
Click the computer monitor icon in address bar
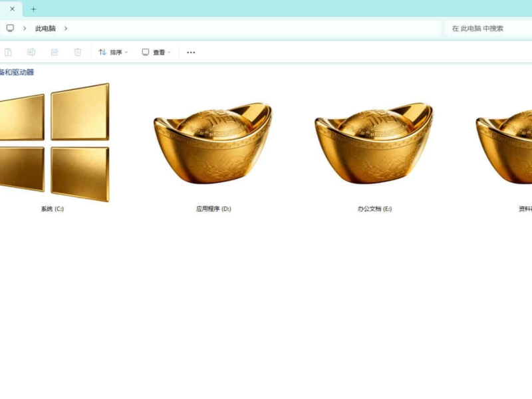(x=10, y=28)
